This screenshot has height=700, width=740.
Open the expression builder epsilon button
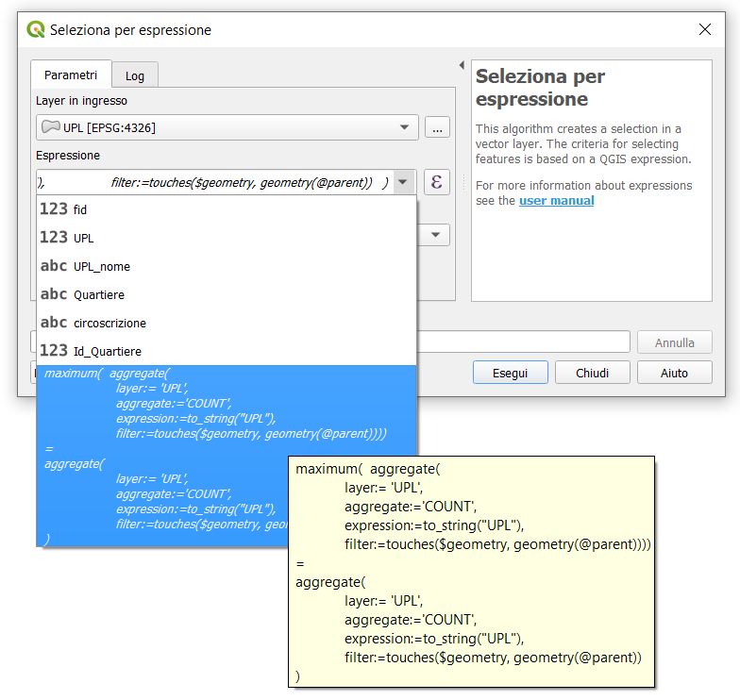[436, 182]
